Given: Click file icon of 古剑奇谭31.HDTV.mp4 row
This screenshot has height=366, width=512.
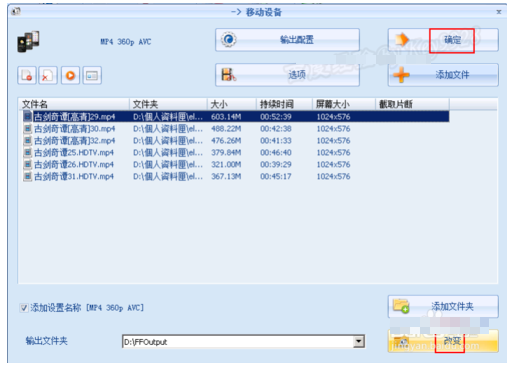Looking at the screenshot, I should point(28,177).
